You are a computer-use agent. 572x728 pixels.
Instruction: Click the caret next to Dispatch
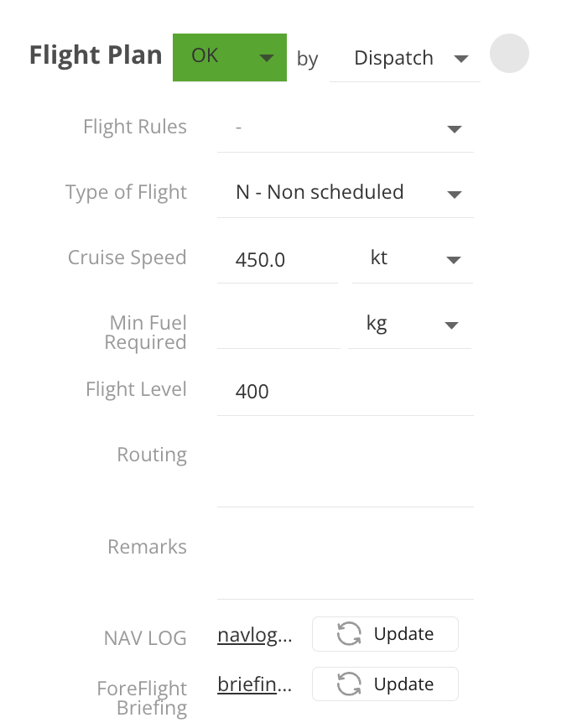coord(462,58)
